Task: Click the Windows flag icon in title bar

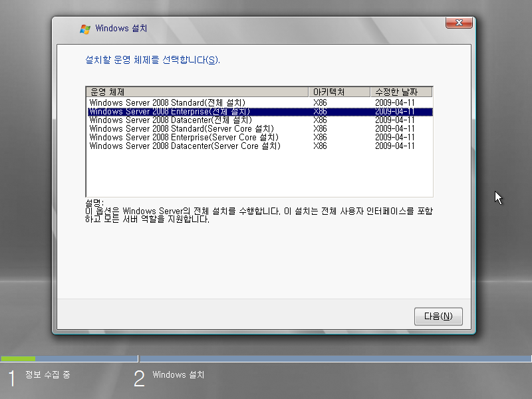Action: point(85,29)
